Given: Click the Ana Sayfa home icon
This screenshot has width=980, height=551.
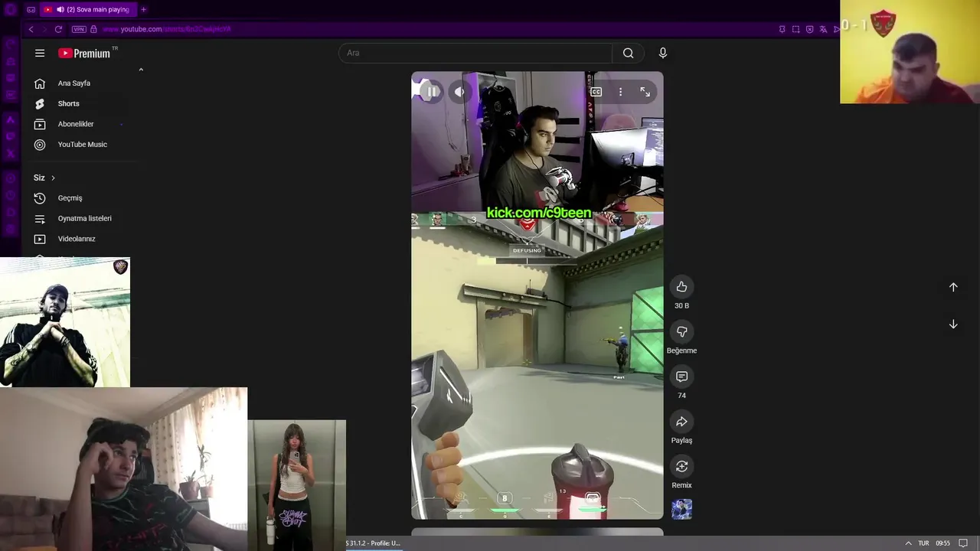Looking at the screenshot, I should click(x=40, y=83).
